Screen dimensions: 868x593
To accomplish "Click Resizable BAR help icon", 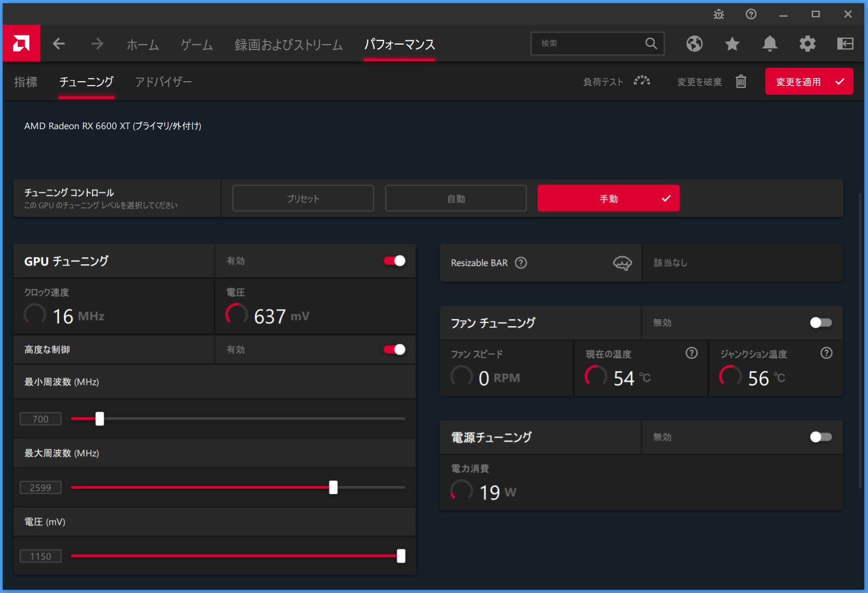I will coord(521,263).
